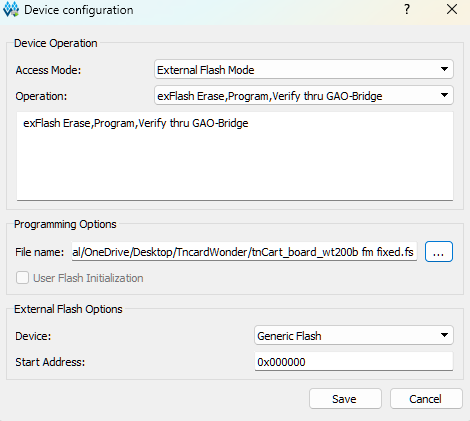Click the Cancel button
Viewport: 470px width, 421px height.
coord(426,399)
